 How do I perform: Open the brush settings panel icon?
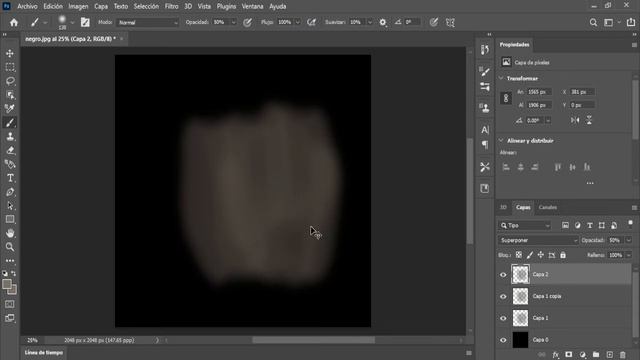pyautogui.click(x=85, y=22)
